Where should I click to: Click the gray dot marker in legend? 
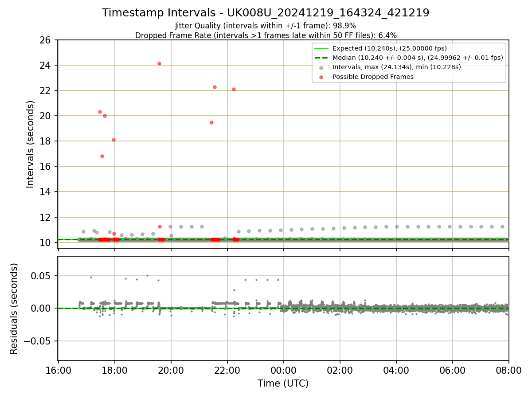coord(321,67)
